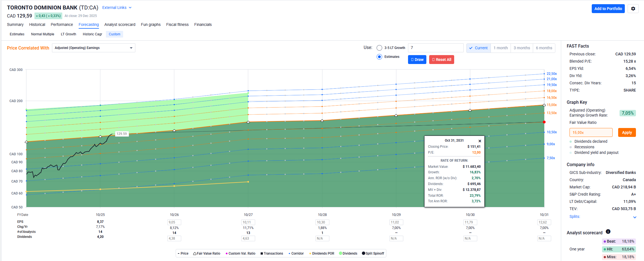This screenshot has height=261, width=644.
Task: Select the 3-5 LT Growth radio button
Action: tap(379, 48)
